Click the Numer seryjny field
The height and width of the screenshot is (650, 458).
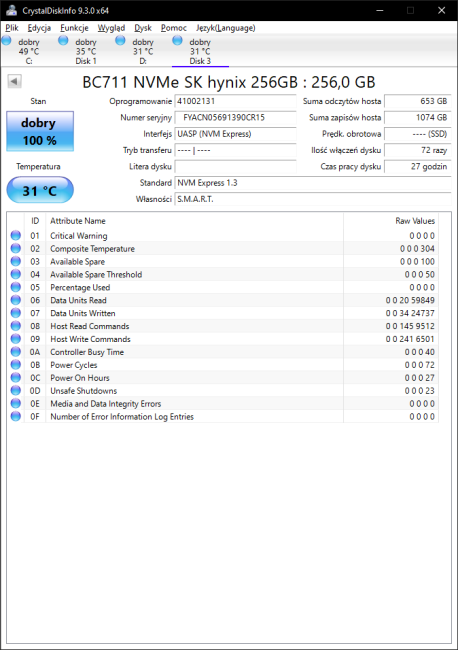235,118
